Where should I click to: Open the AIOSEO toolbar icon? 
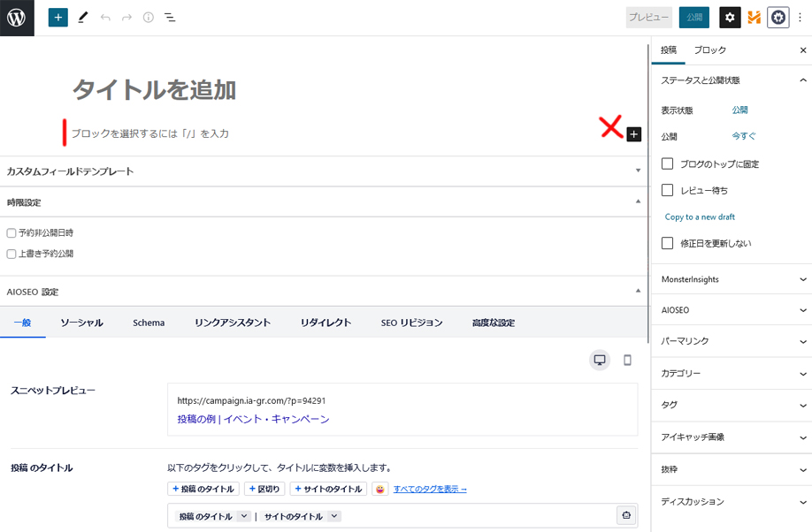(x=778, y=17)
